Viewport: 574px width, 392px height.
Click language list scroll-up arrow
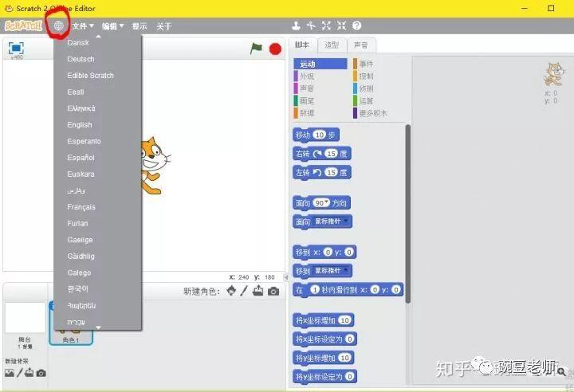(x=98, y=36)
